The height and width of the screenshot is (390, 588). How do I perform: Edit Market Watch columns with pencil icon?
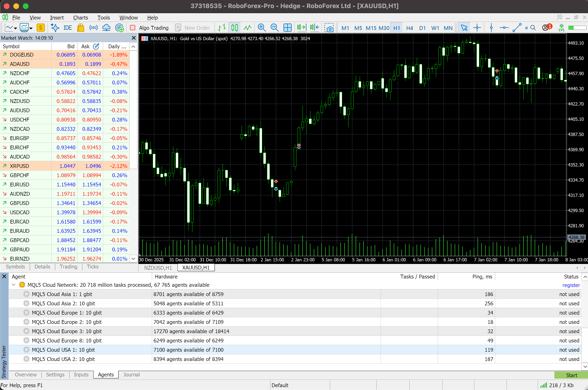coord(96,46)
